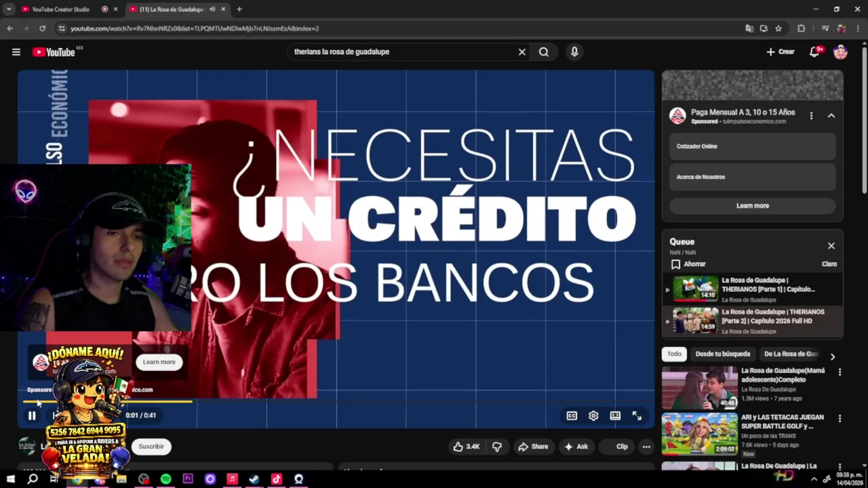
Task: Mute the La Rosa de Guadalupe tab
Action: point(212,9)
